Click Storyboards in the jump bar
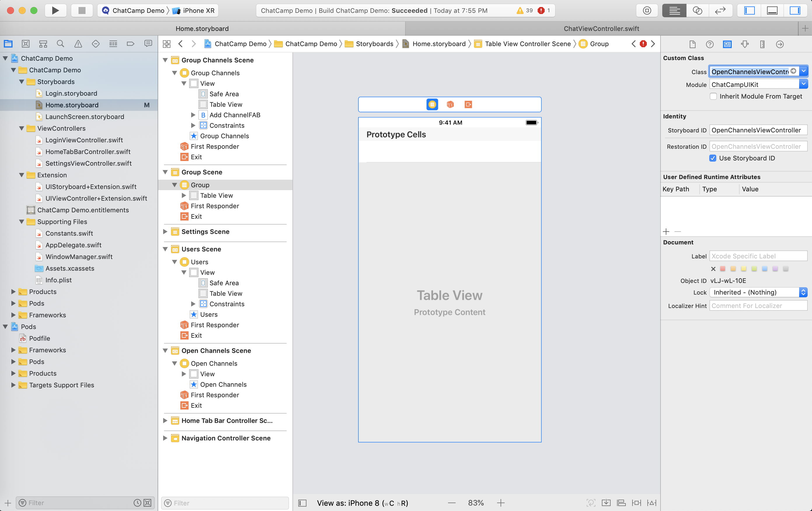Image resolution: width=812 pixels, height=511 pixels. tap(370, 44)
